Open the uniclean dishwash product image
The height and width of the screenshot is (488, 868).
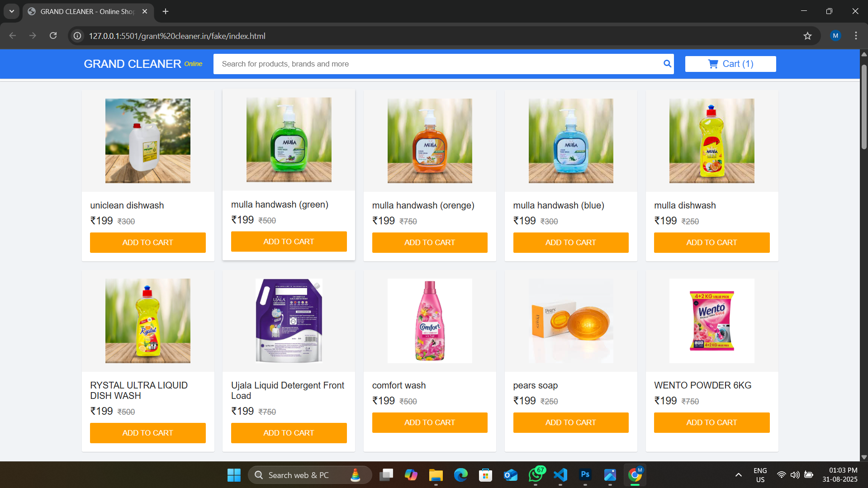[x=148, y=141]
